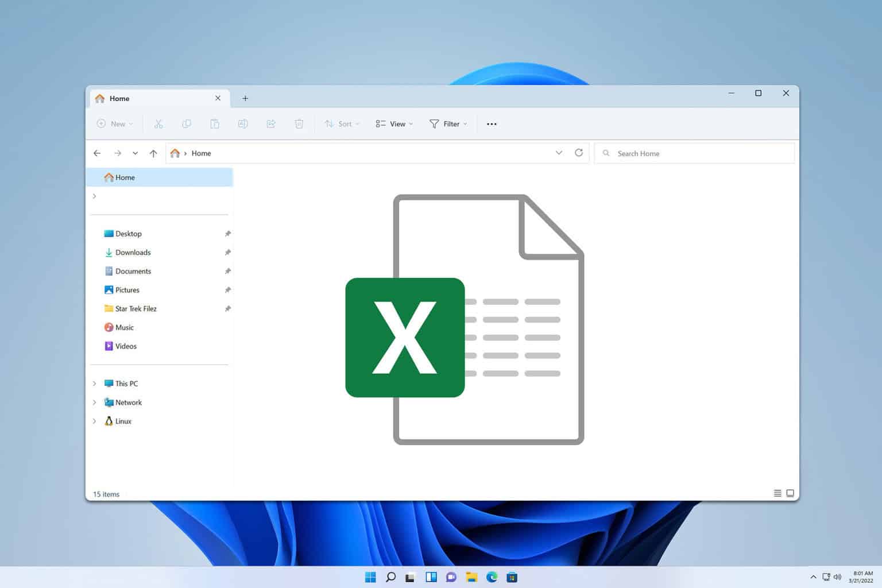Open the clock showing 8:01 AM
This screenshot has height=588, width=882.
pos(861,577)
